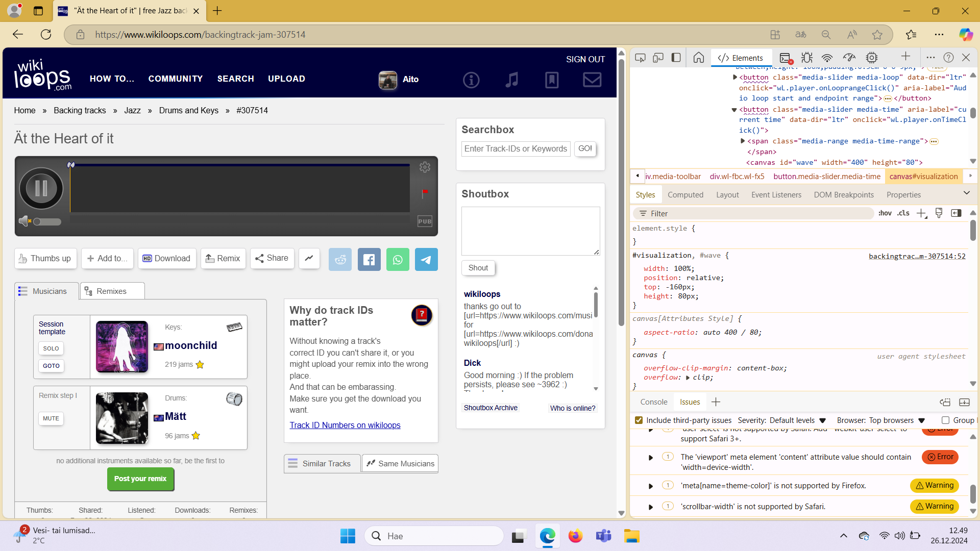This screenshot has width=980, height=551.
Task: Click the Shout button
Action: [478, 268]
